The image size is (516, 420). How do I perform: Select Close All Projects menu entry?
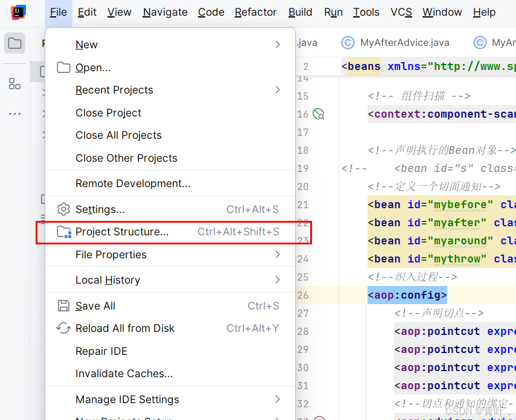pyautogui.click(x=170, y=135)
